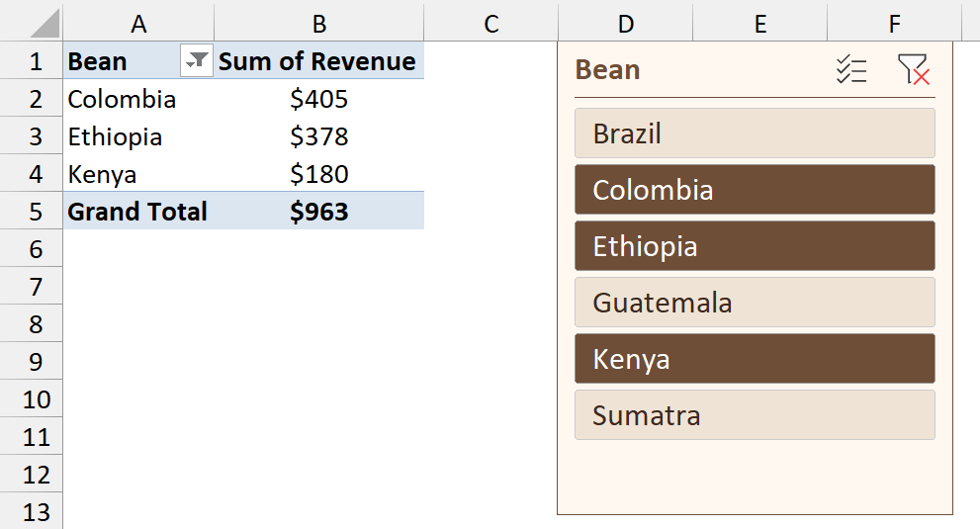Select row 7 header

click(x=32, y=286)
